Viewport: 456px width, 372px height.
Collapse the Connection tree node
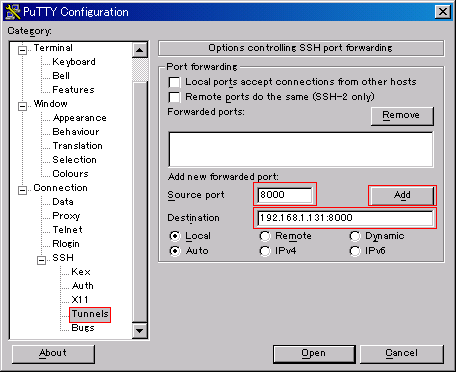tap(22, 190)
